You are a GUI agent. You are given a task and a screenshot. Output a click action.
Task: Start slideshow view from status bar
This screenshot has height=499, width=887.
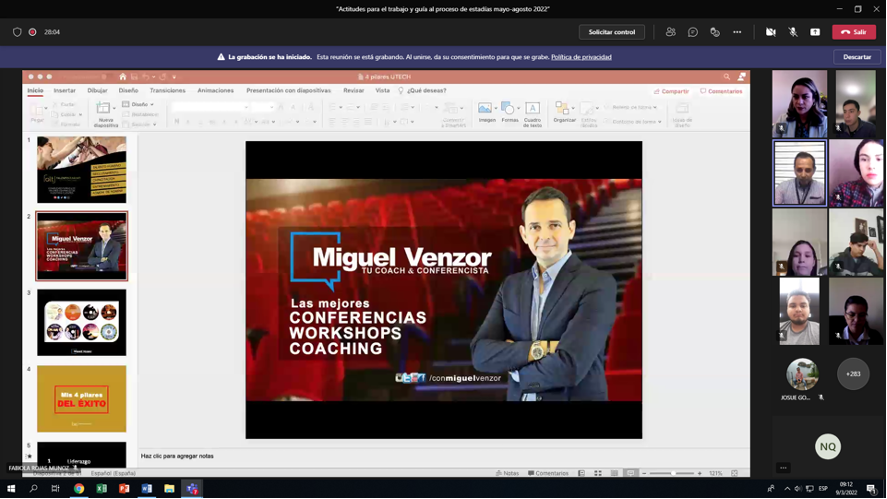tap(630, 473)
